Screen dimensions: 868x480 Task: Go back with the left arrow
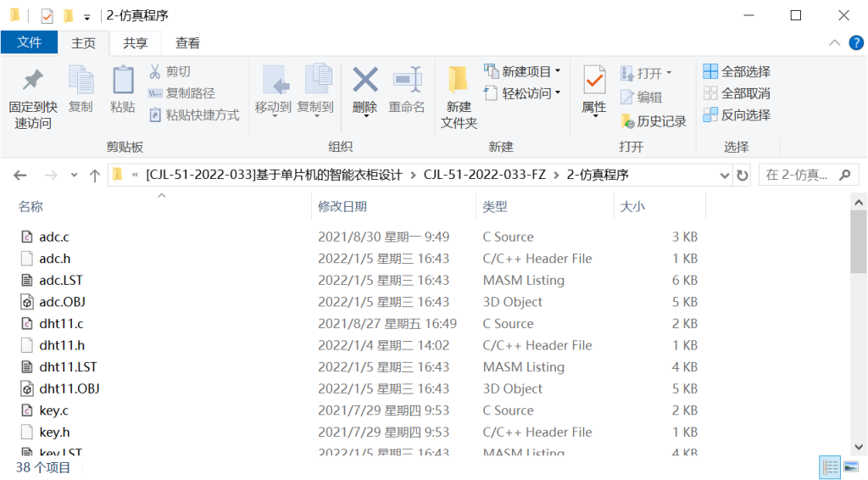tap(20, 176)
